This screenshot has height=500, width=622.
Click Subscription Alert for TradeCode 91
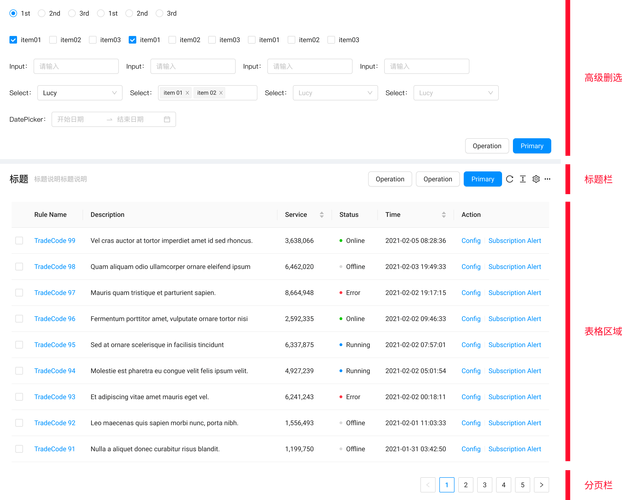[x=514, y=449]
